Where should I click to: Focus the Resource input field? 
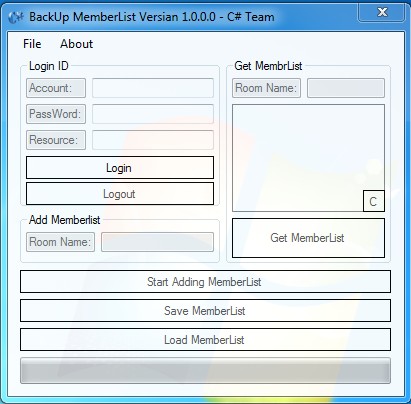click(x=153, y=140)
